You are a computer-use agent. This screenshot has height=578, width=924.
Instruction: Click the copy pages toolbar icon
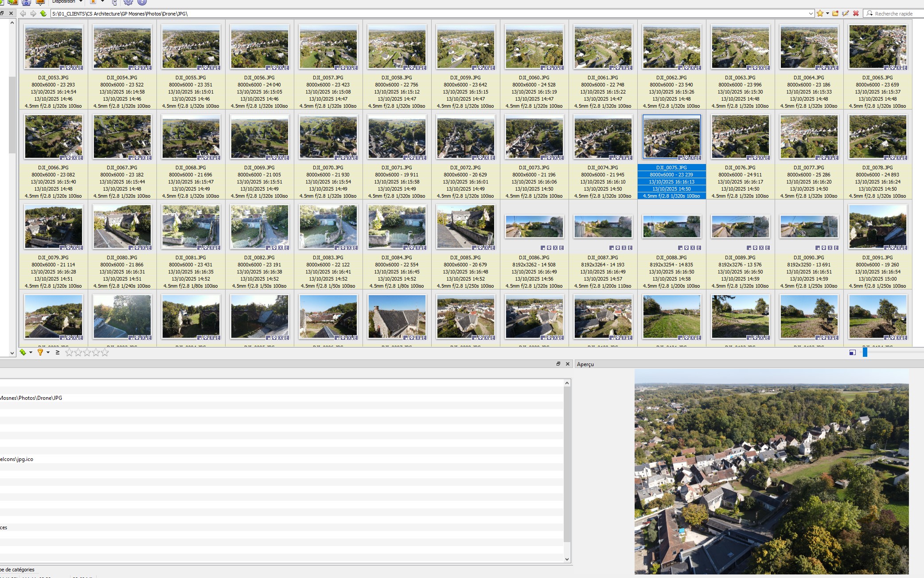114,2
